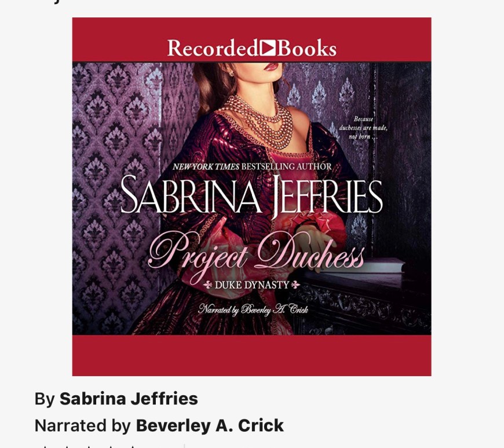
Task: Click the play triangle in Recorded Books logo
Action: [268, 48]
